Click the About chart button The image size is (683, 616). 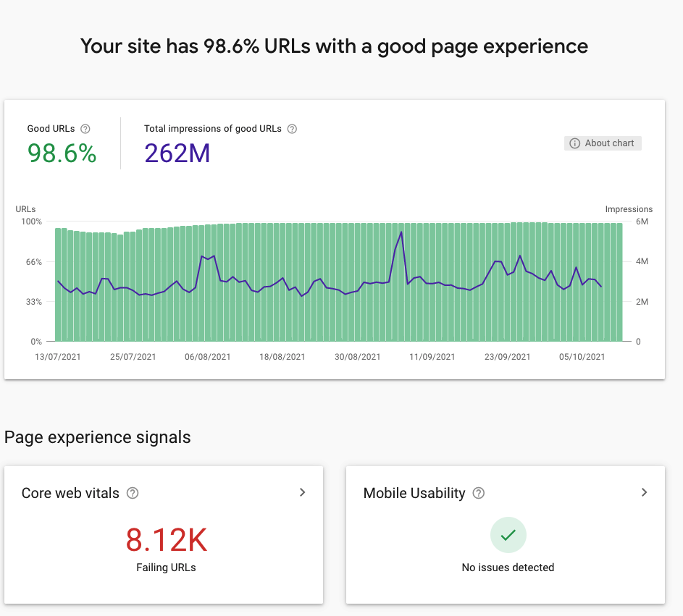(603, 143)
